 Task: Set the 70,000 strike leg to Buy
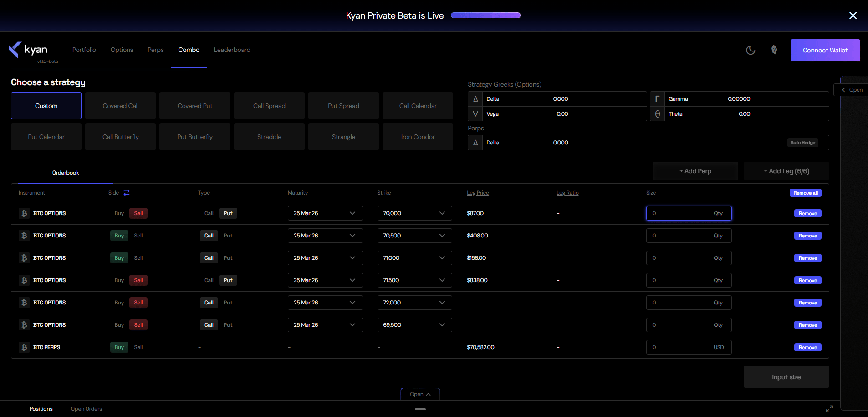point(119,213)
